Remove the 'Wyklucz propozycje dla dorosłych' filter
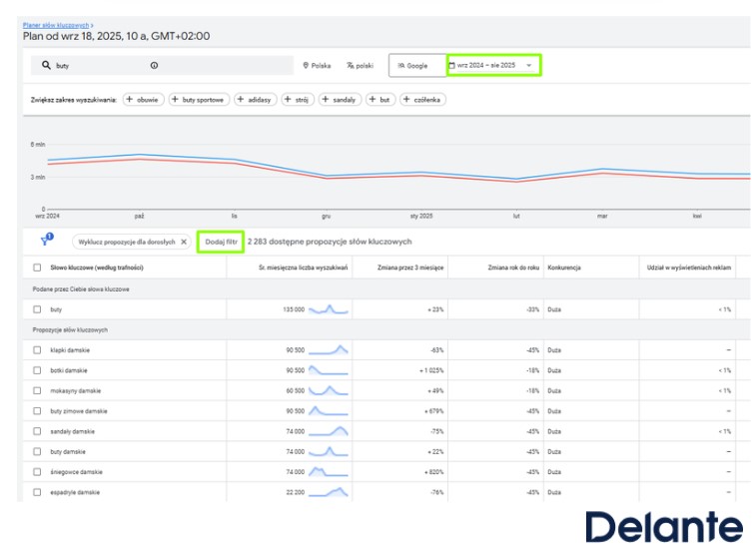Screen dimensions: 756x554 pos(184,242)
